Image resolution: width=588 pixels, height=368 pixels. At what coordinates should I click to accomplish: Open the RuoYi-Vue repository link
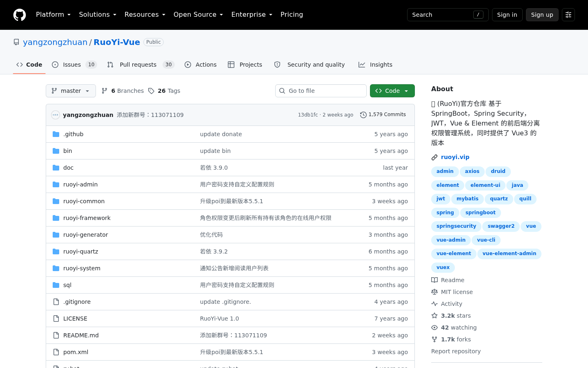(117, 42)
